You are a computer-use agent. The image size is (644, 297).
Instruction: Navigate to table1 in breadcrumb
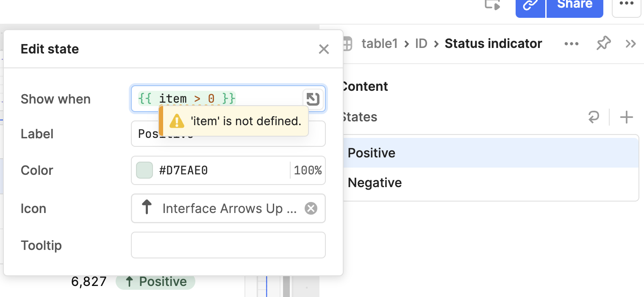[x=379, y=44]
